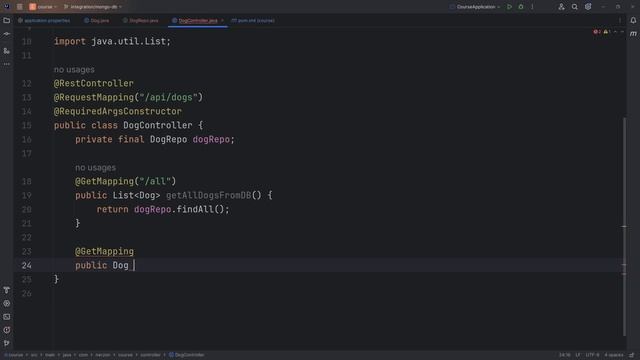
Task: Click line number 12 in the gutter
Action: [x=27, y=83]
